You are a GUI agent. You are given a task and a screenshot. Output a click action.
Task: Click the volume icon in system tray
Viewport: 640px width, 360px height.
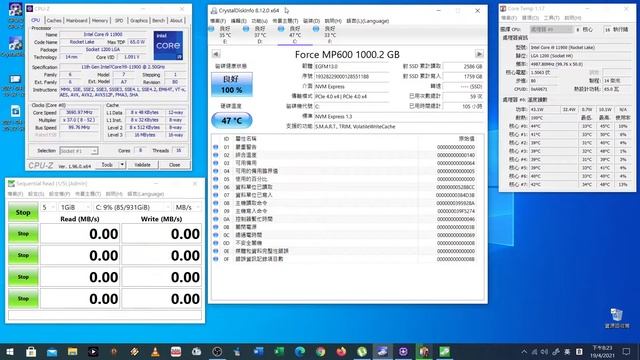[544, 351]
